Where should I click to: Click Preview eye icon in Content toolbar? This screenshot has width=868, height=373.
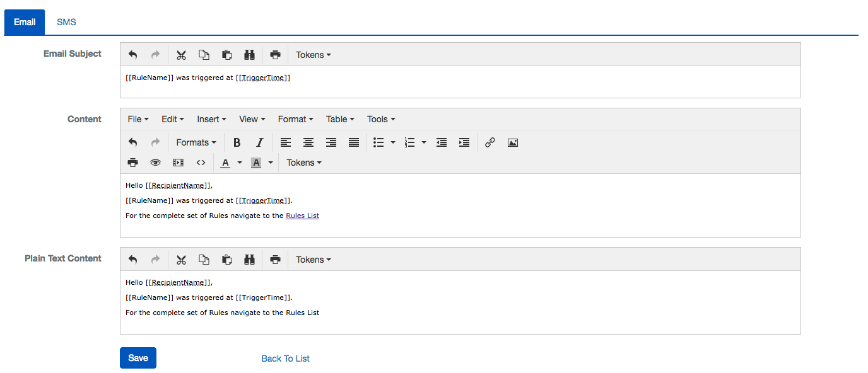tap(155, 163)
